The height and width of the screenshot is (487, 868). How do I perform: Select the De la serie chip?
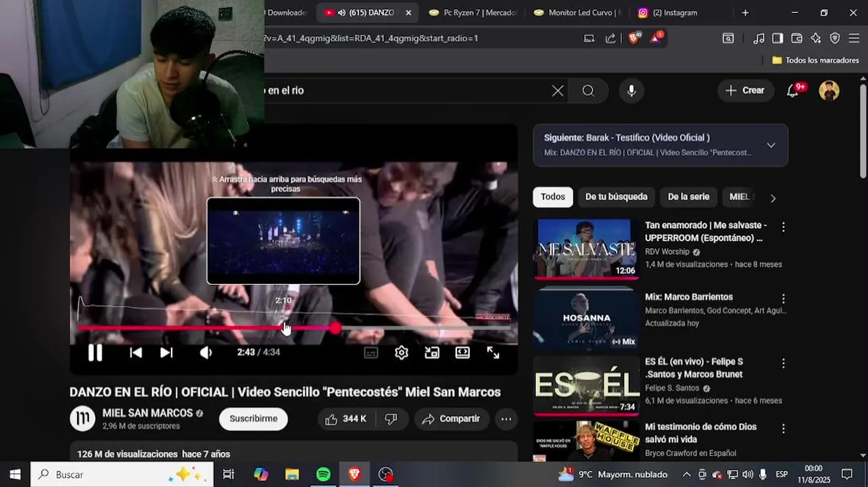click(x=688, y=197)
